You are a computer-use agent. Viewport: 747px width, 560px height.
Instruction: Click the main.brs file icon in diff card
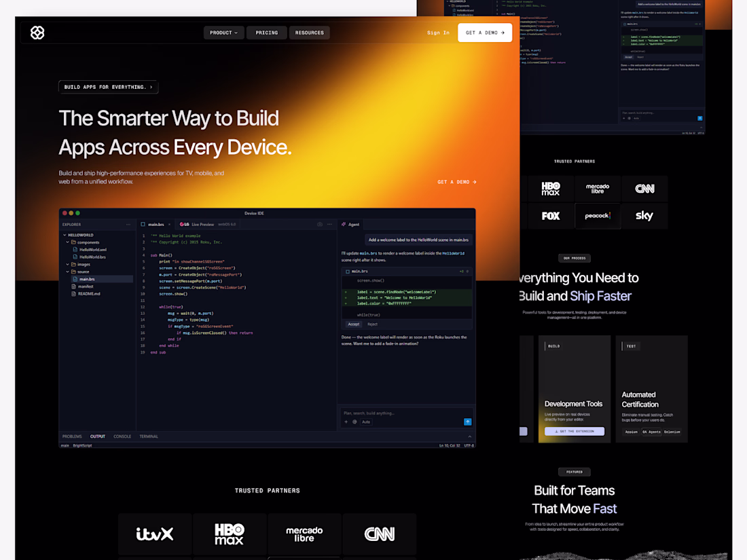point(348,272)
